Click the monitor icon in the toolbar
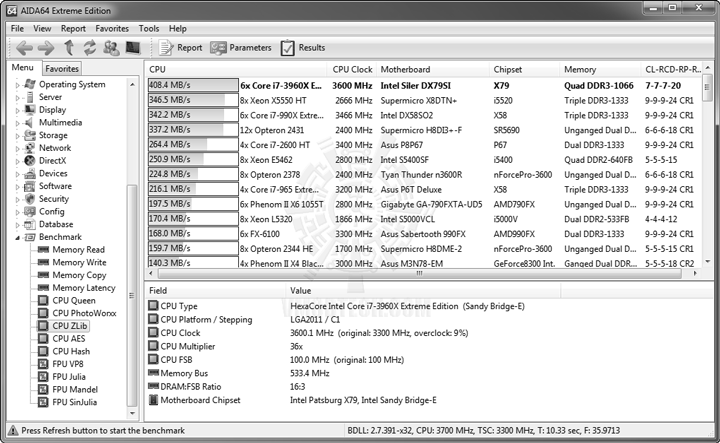Viewport: 720px width, 443px height. pyautogui.click(x=133, y=48)
